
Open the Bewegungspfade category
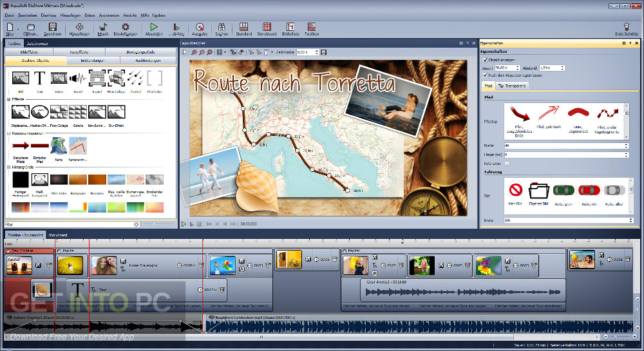(140, 52)
